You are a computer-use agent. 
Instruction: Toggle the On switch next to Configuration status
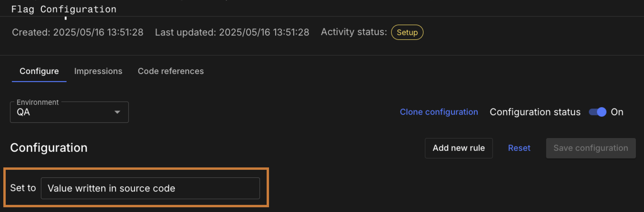click(x=597, y=112)
